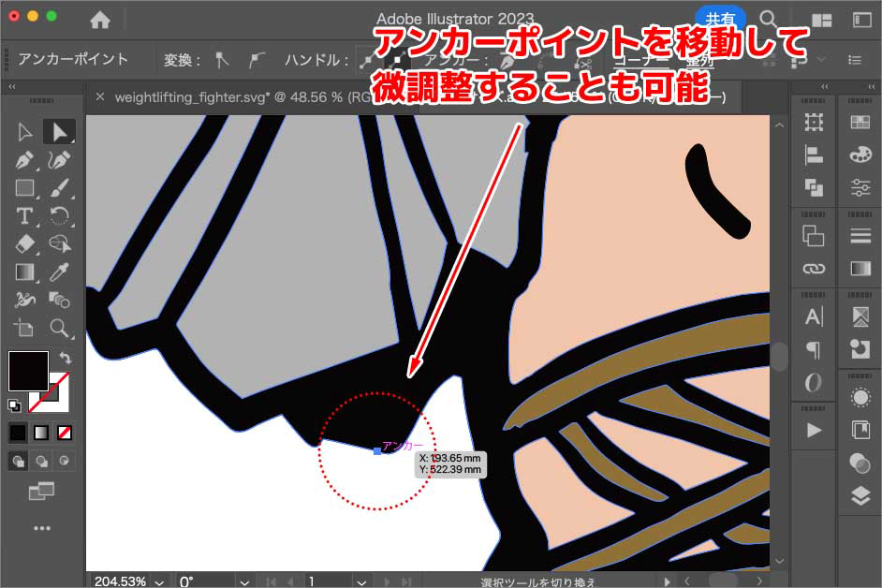
Task: Click the vertical canvas scrollbar thumb
Action: click(779, 356)
